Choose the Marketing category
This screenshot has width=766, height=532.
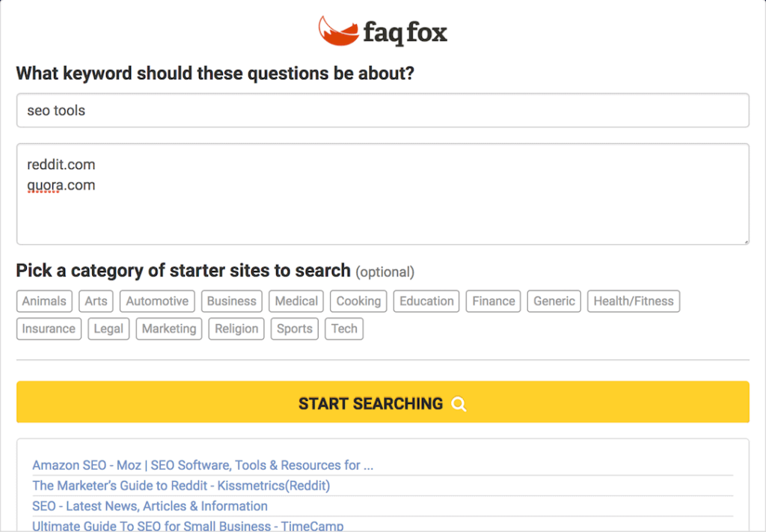[x=169, y=328]
